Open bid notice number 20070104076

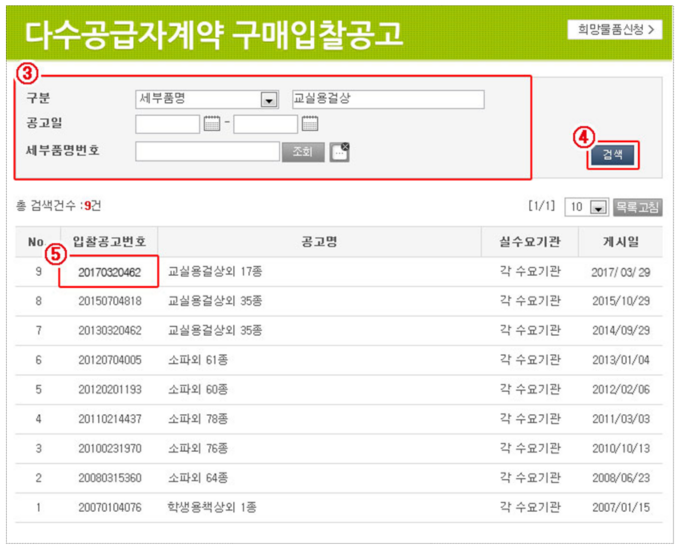click(x=110, y=507)
